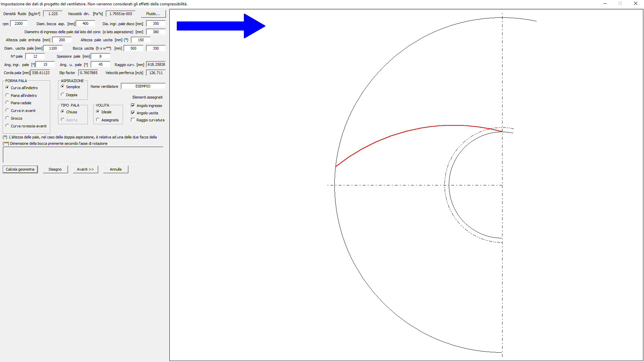
Task: Open the "Fluido..." fluid selection dialog
Action: coord(153,14)
